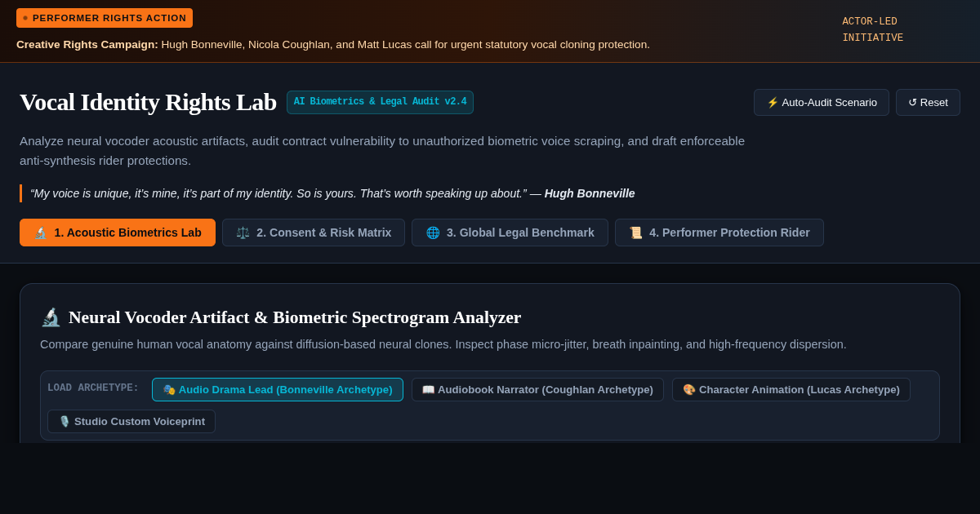Load Audio Drama Lead Bonneville archetype
This screenshot has height=514, width=980.
[x=278, y=390]
